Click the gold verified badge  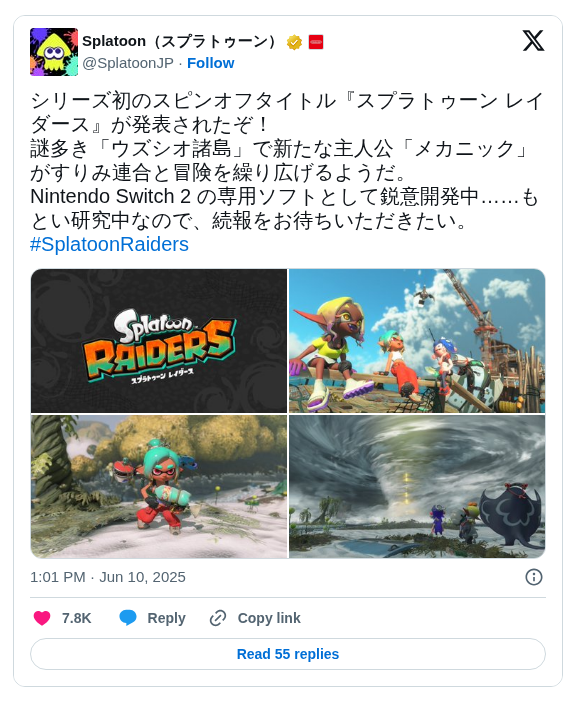click(294, 42)
